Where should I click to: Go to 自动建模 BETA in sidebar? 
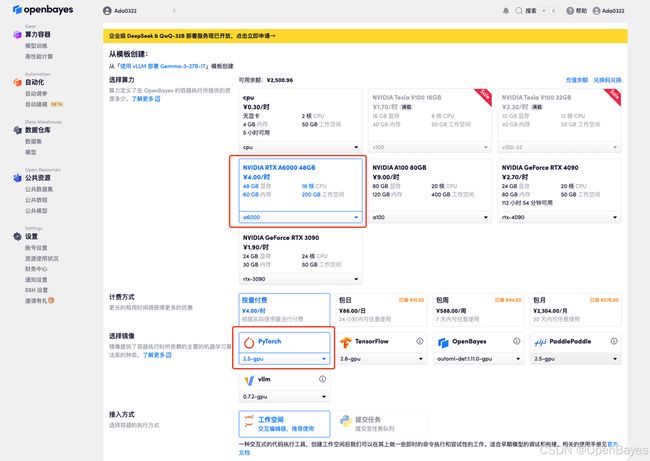(44, 104)
